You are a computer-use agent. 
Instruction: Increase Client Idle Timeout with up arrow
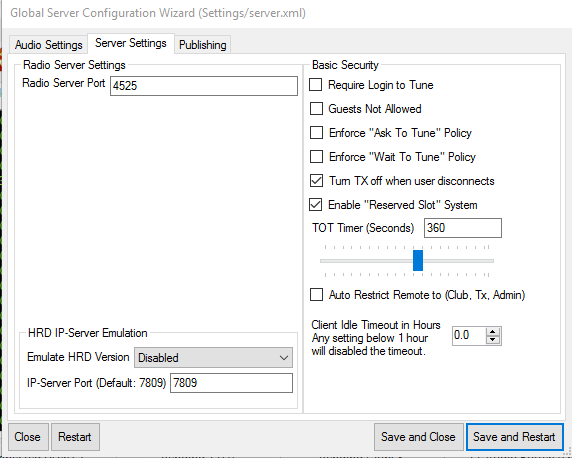pos(493,332)
